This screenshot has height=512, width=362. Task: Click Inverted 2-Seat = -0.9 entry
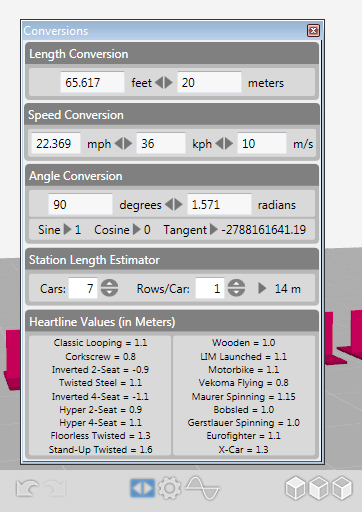(100, 370)
